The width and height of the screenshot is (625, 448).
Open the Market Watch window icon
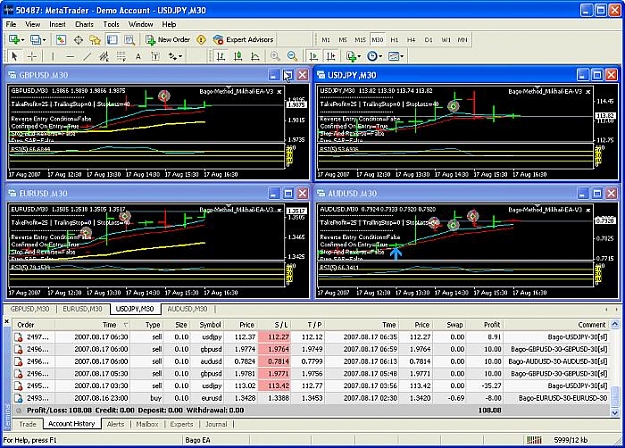click(61, 40)
